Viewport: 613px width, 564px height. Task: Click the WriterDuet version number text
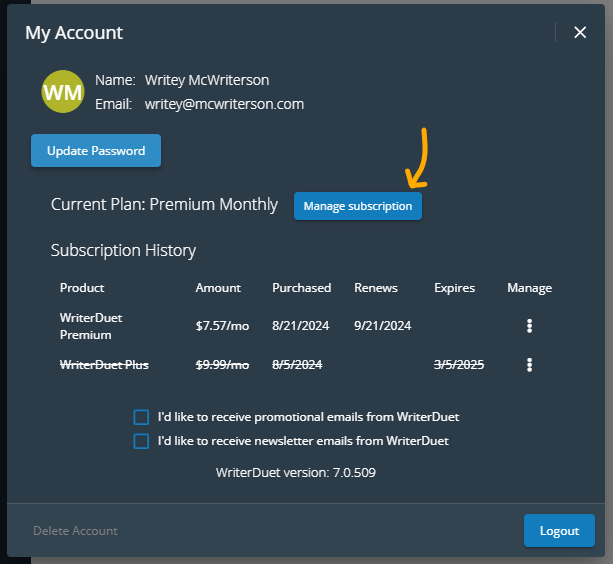coord(296,472)
